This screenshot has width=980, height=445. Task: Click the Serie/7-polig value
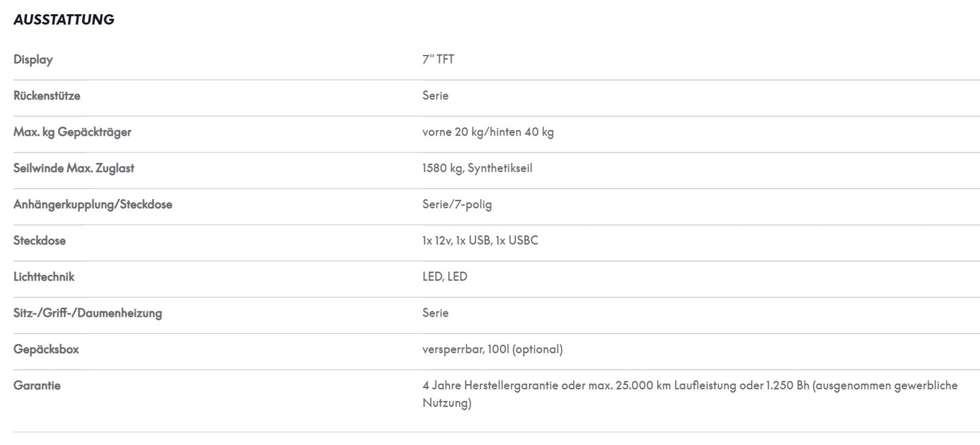[x=457, y=205]
